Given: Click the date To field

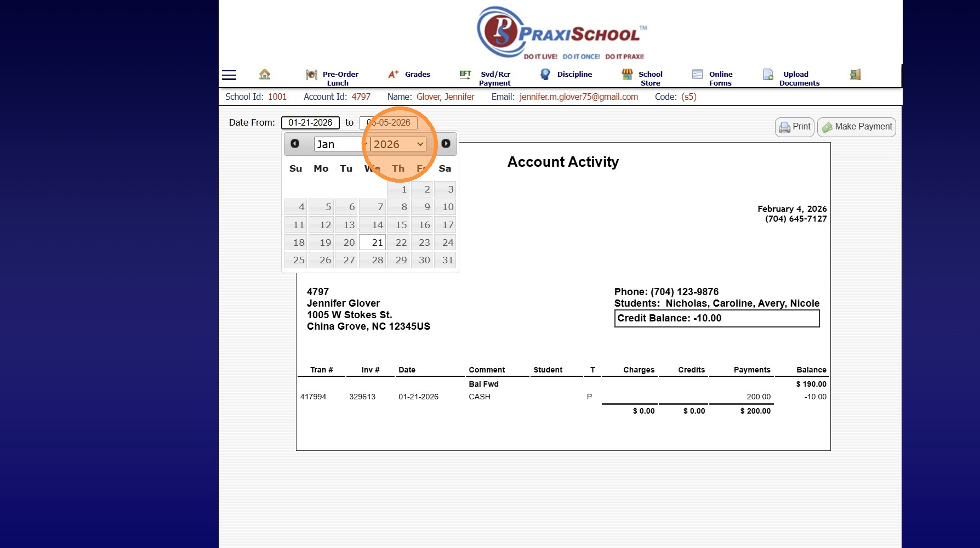Looking at the screenshot, I should [389, 123].
